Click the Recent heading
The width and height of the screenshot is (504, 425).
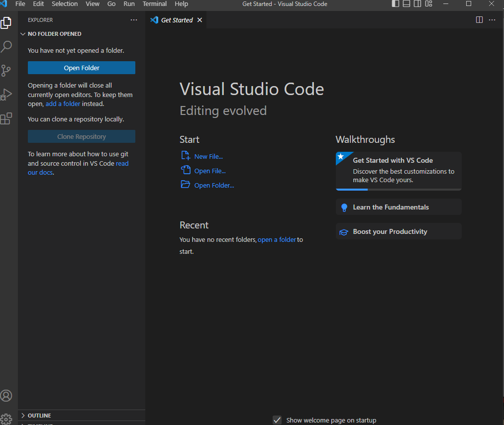click(x=194, y=225)
